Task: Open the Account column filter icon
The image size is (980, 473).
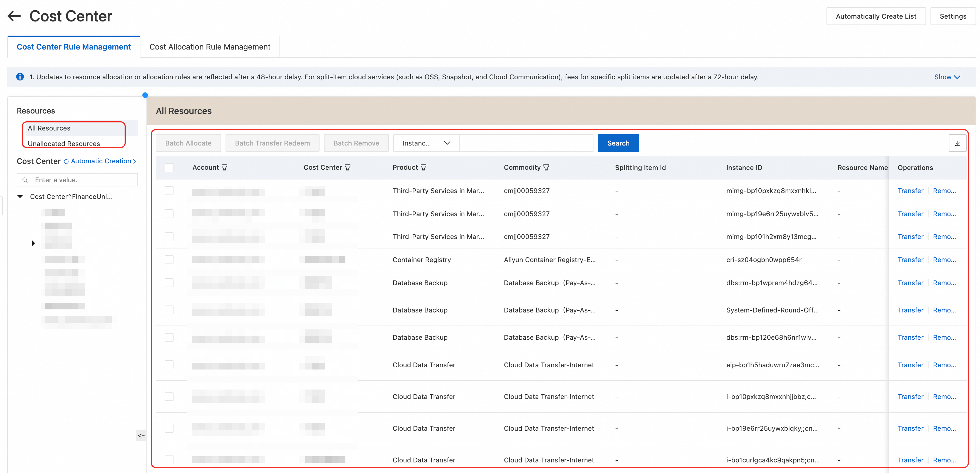Action: [224, 168]
